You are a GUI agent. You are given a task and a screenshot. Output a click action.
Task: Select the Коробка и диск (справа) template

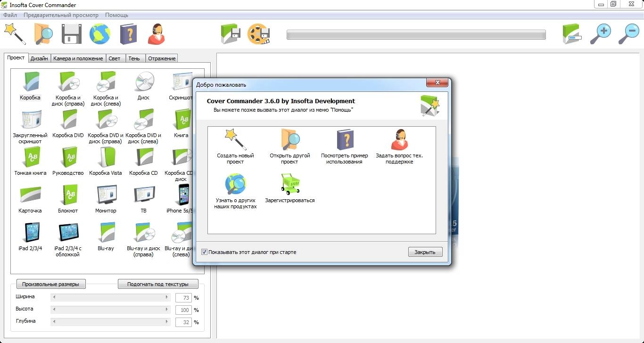pyautogui.click(x=68, y=89)
